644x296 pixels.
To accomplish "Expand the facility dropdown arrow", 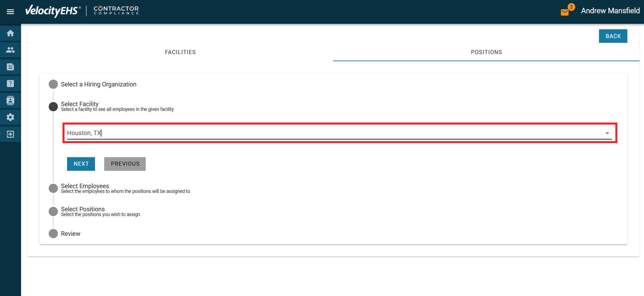I will pyautogui.click(x=607, y=133).
